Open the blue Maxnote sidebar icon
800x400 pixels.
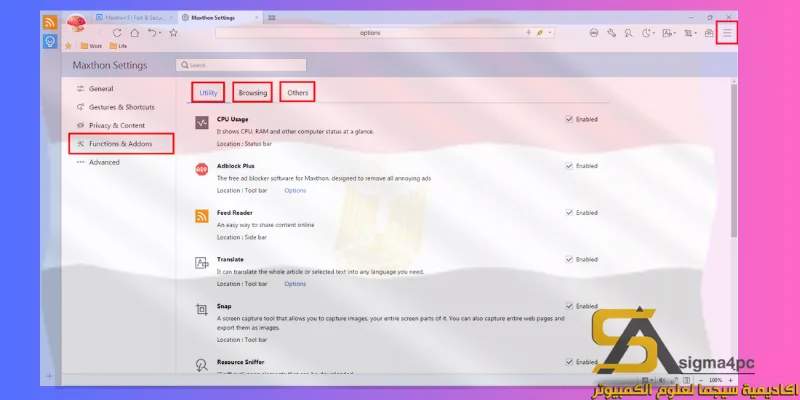click(50, 41)
